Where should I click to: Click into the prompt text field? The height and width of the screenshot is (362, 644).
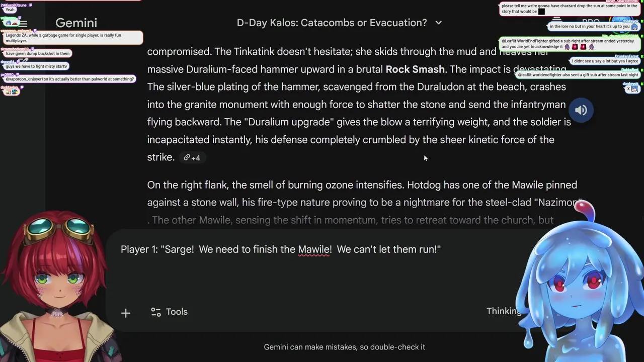(302, 271)
